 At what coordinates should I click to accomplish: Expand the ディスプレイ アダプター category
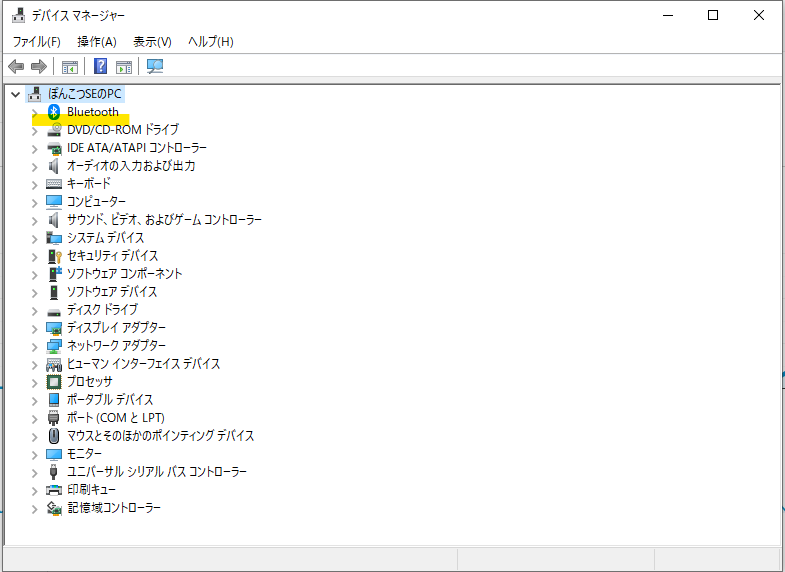(x=35, y=329)
